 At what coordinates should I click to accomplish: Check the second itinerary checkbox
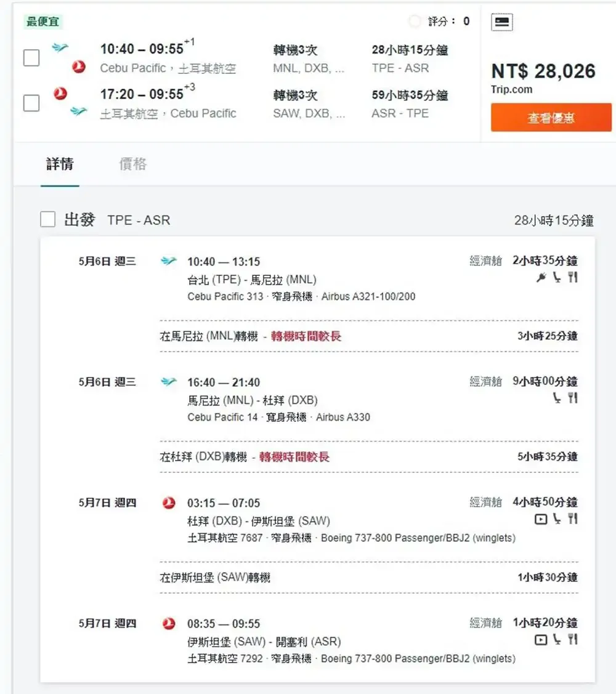[31, 103]
